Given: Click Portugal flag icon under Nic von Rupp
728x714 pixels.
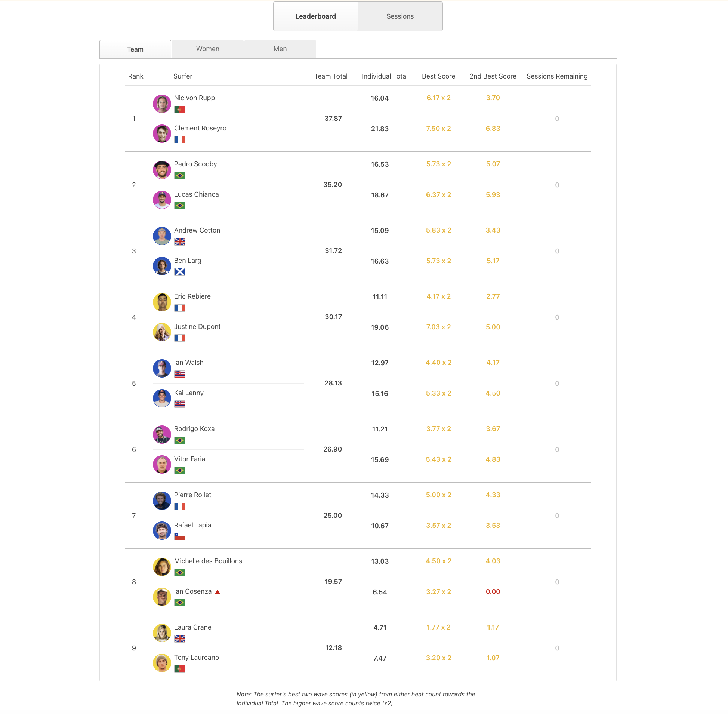Looking at the screenshot, I should click(180, 110).
